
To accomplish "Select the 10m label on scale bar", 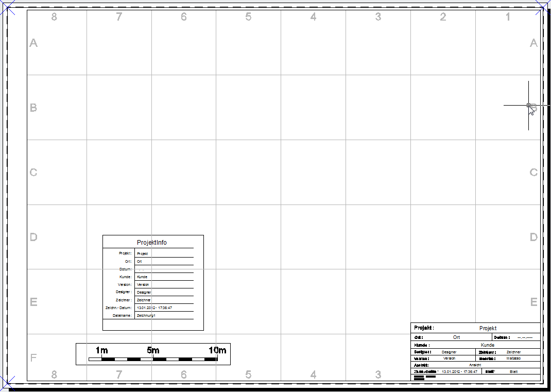I will coord(217,351).
